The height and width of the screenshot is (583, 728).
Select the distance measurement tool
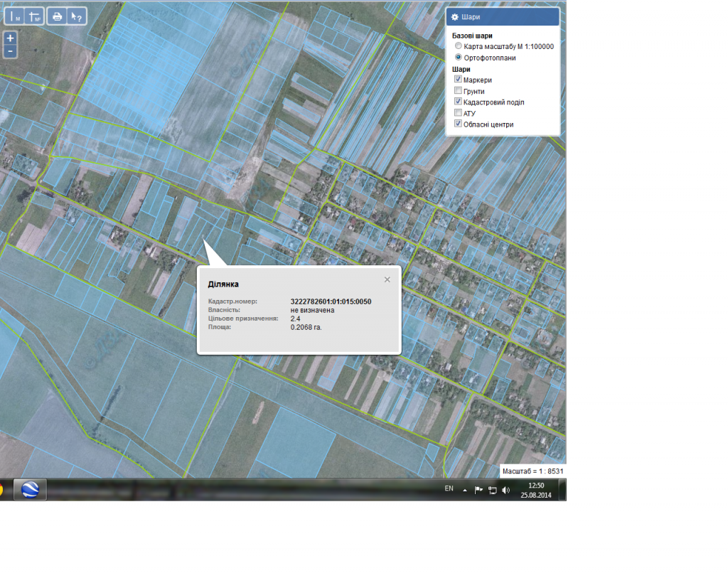click(x=14, y=16)
